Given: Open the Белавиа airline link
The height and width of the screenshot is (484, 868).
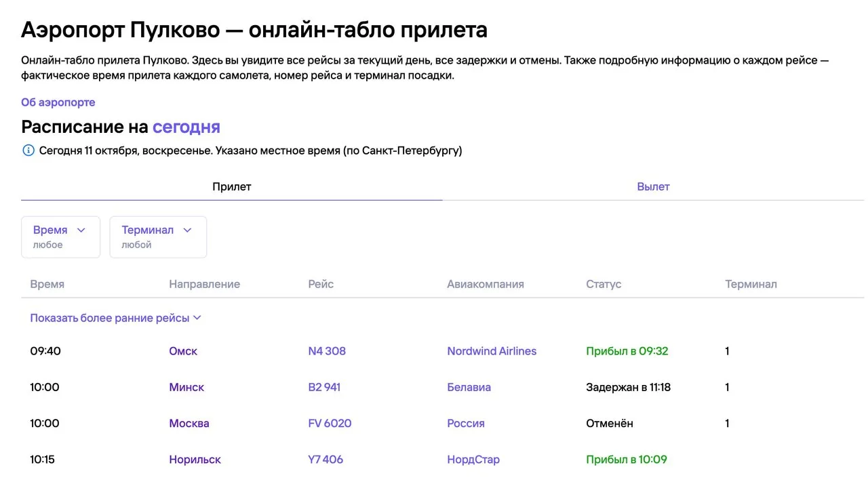Looking at the screenshot, I should [469, 387].
